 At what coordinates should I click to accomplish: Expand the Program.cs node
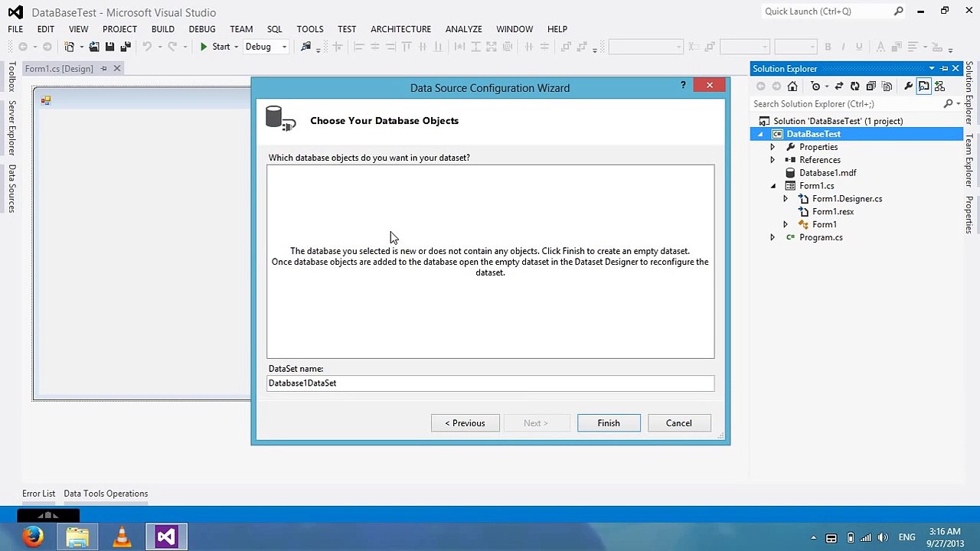point(773,237)
